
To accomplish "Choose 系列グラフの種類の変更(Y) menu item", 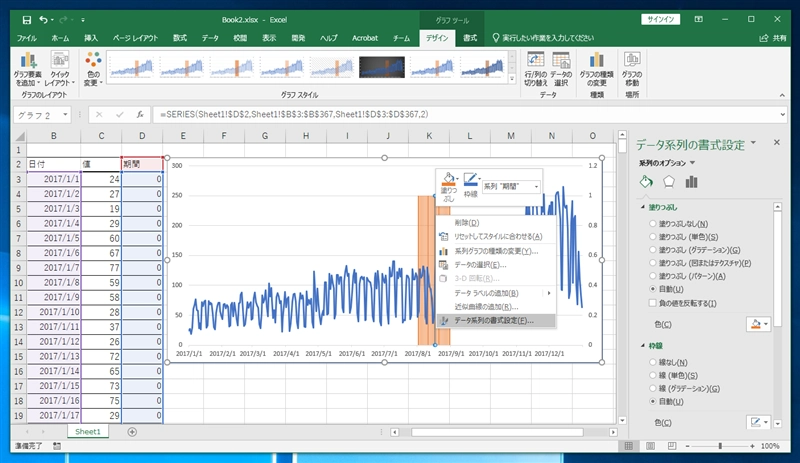I will [496, 251].
